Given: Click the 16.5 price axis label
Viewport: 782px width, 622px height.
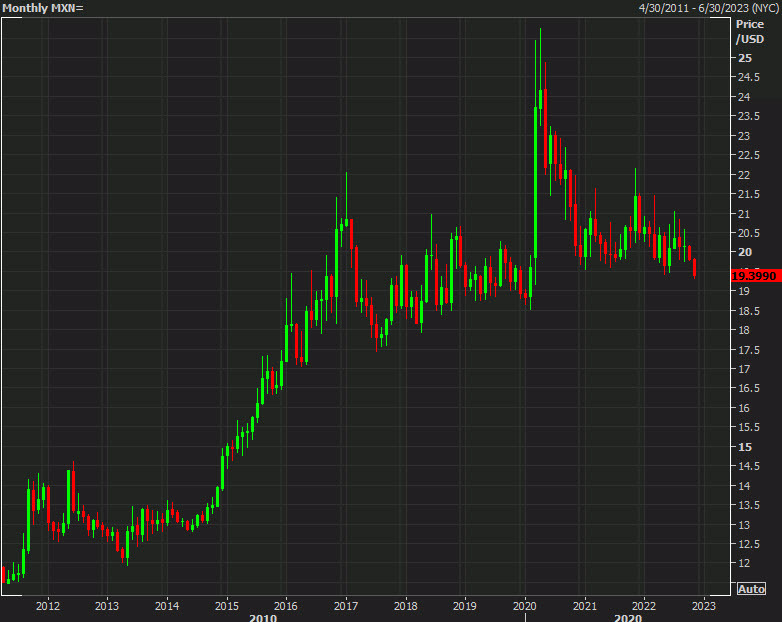Looking at the screenshot, I should point(749,389).
